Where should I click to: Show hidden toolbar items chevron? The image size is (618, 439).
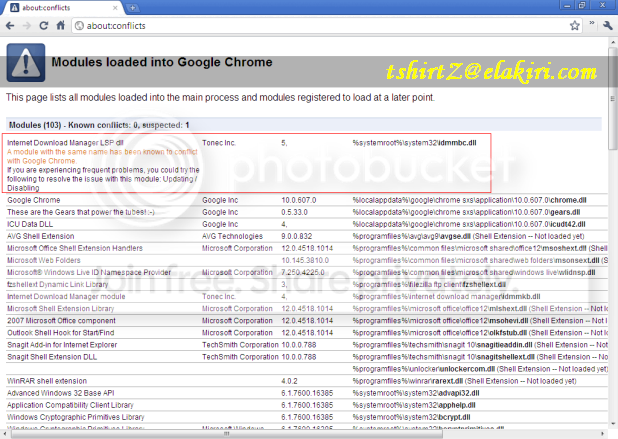click(x=592, y=23)
